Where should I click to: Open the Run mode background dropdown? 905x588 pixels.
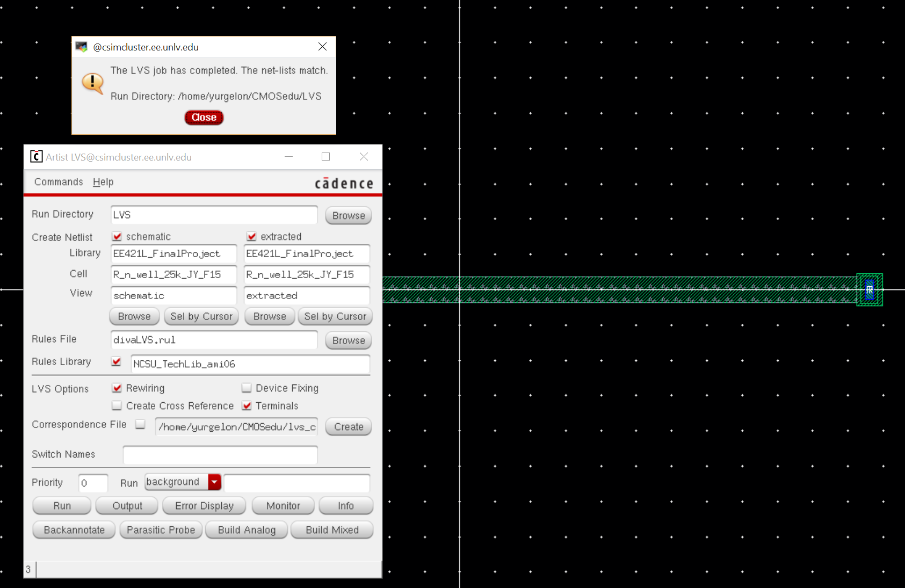(214, 482)
